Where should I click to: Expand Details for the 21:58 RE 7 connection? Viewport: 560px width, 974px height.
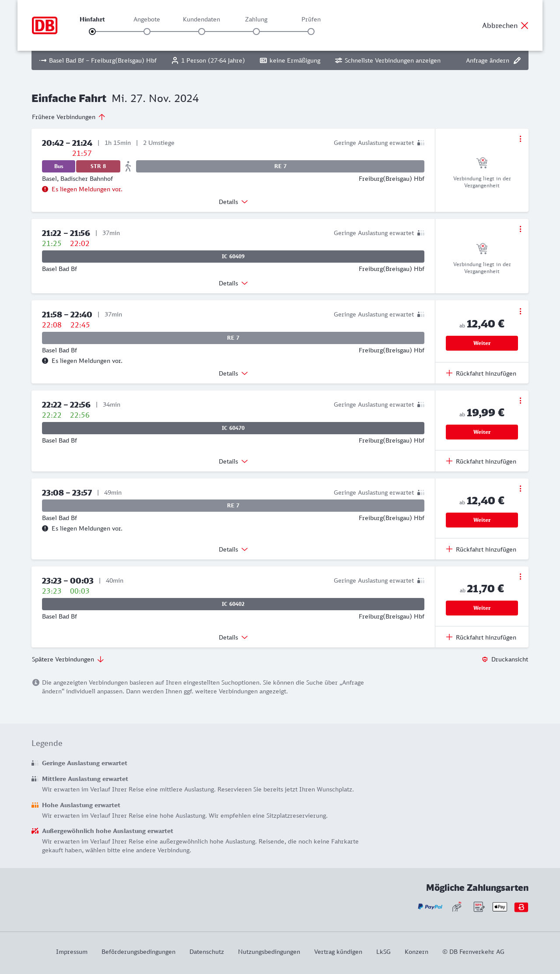233,373
